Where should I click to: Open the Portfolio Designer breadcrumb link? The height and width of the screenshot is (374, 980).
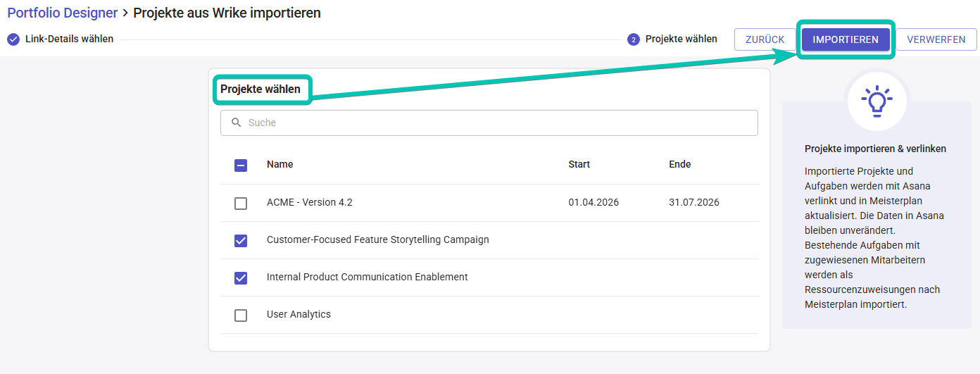[62, 13]
